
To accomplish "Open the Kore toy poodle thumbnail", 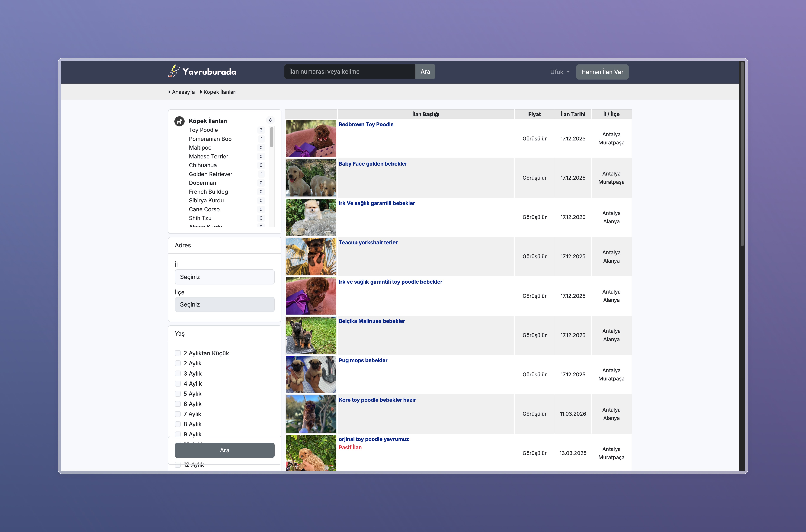I will (x=311, y=414).
